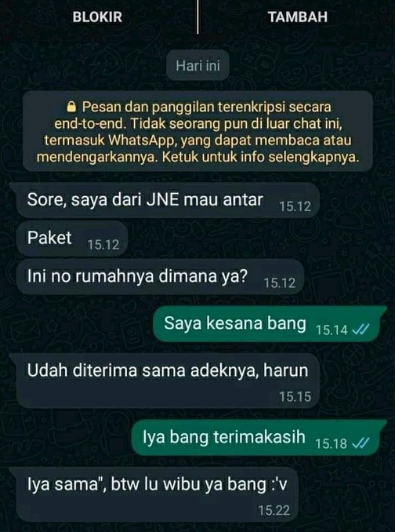This screenshot has width=395, height=532.
Task: Tap the 15.22 timestamp on last message
Action: (274, 510)
